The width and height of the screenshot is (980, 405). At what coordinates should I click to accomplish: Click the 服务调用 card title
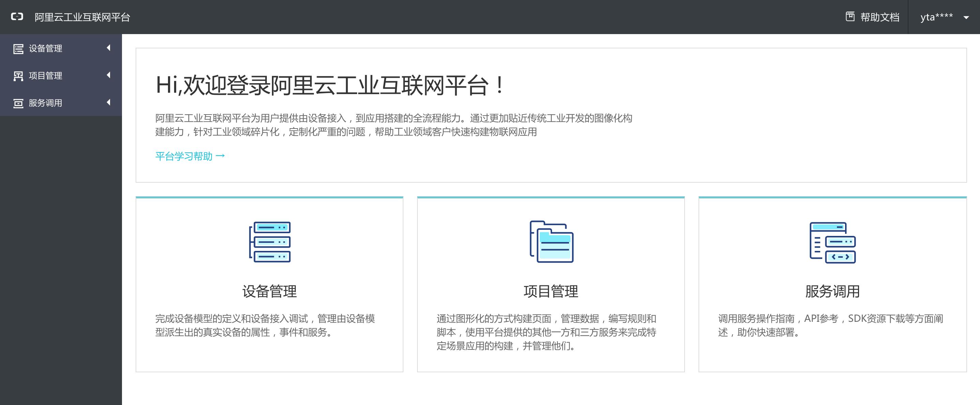coord(832,291)
